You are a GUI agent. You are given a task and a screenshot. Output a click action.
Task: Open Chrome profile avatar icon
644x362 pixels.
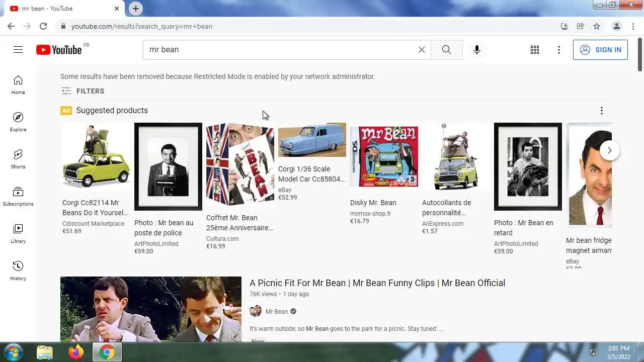point(616,26)
